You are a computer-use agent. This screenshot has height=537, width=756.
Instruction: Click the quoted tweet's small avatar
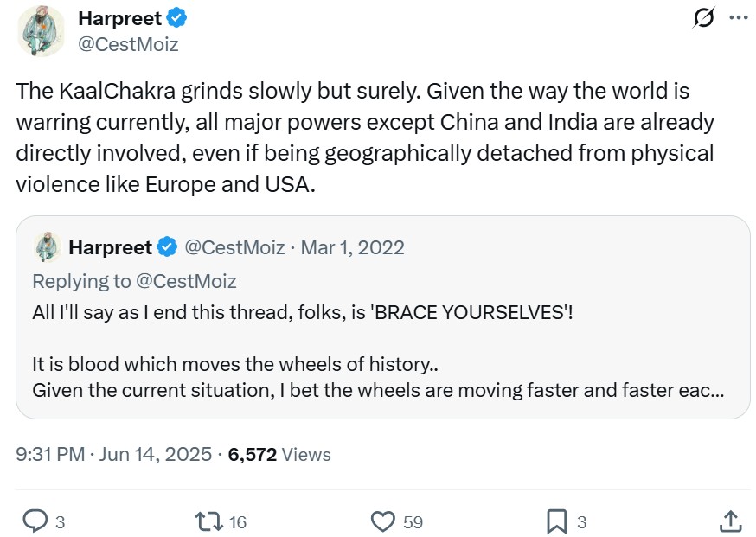point(47,248)
